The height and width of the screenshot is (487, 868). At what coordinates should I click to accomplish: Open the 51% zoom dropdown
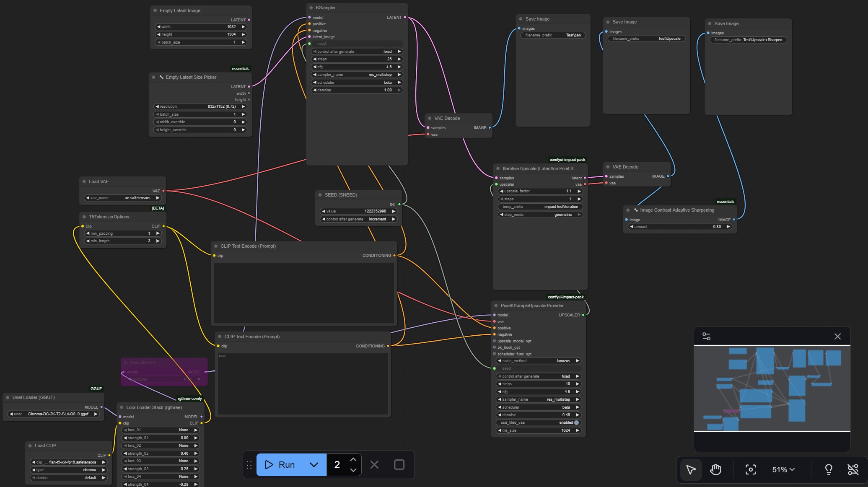(783, 469)
